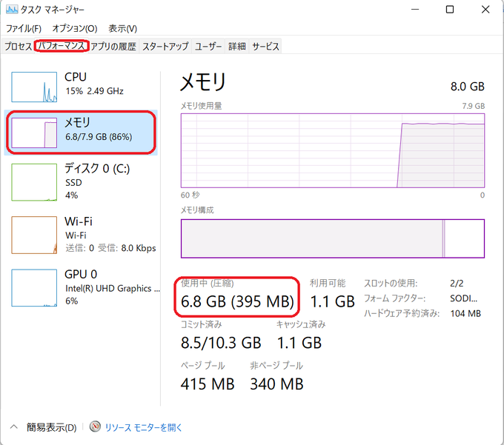504x445 pixels.
Task: Select the Wi-Fi mini graph thumbnail
Action: 34,235
